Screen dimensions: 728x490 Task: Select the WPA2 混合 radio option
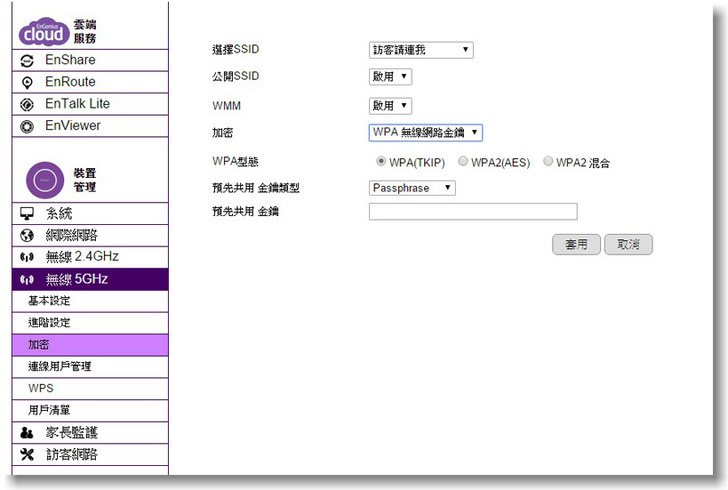[x=548, y=161]
